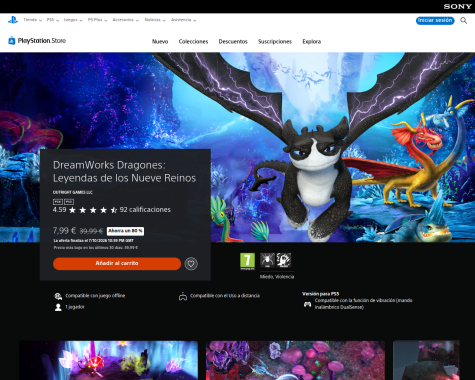Click the spider fear descriptor icon
The width and height of the screenshot is (475, 380).
point(267,260)
